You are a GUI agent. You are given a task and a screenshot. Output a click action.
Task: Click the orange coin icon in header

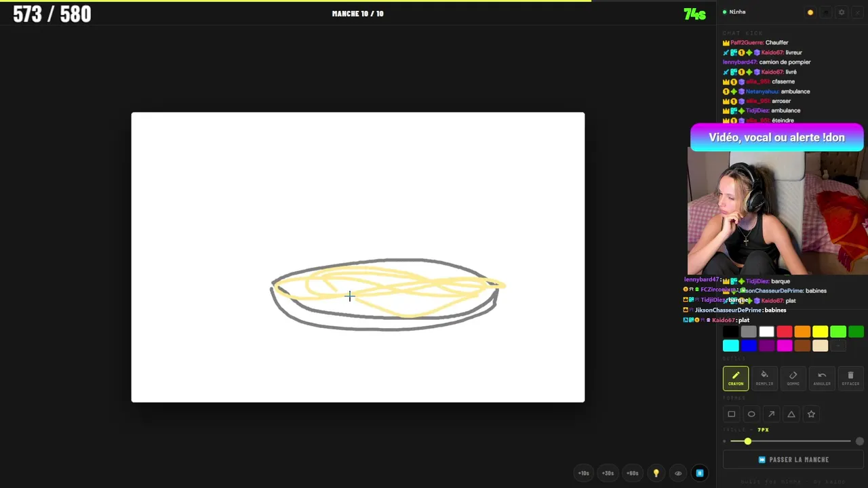coord(810,12)
